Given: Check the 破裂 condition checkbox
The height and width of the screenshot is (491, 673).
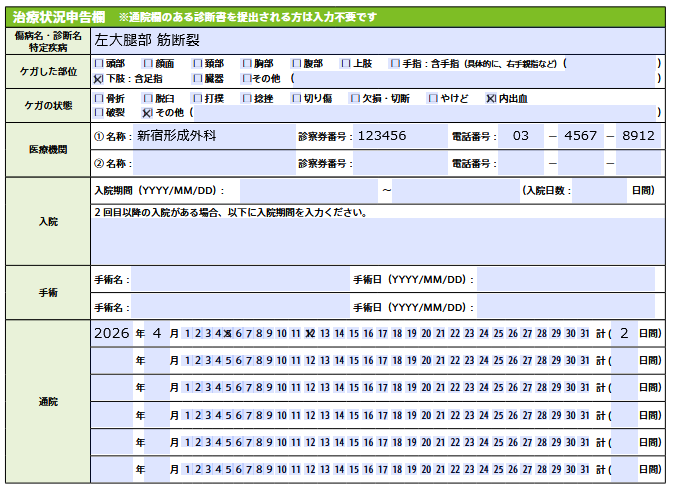Looking at the screenshot, I should pos(97,113).
